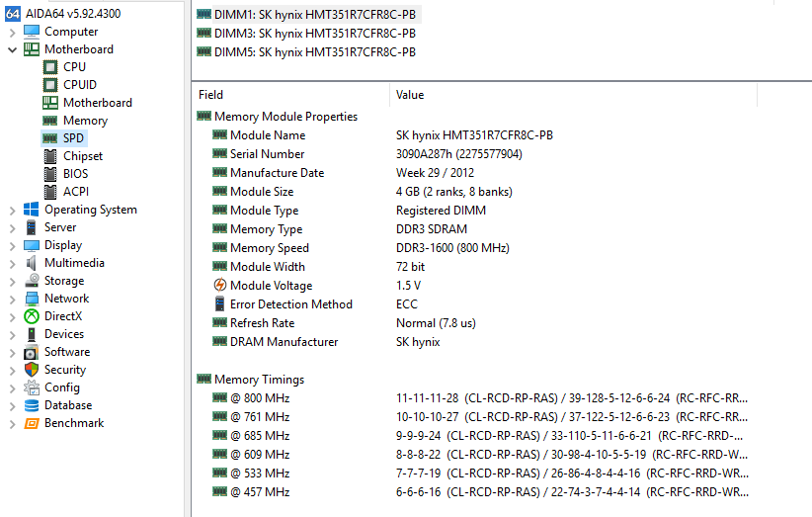
Task: Click the BIOS chip icon
Action: [x=50, y=174]
